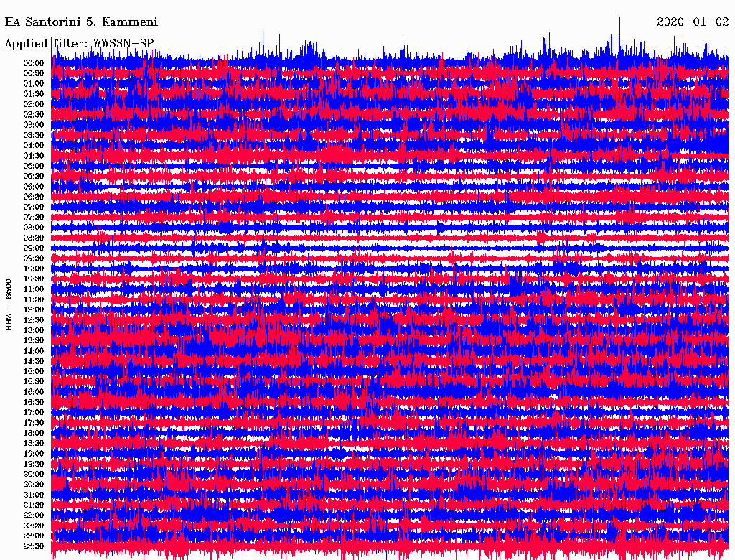Screen dimensions: 735x560
Task: Select the 20:30 time label
Action: pyautogui.click(x=34, y=485)
